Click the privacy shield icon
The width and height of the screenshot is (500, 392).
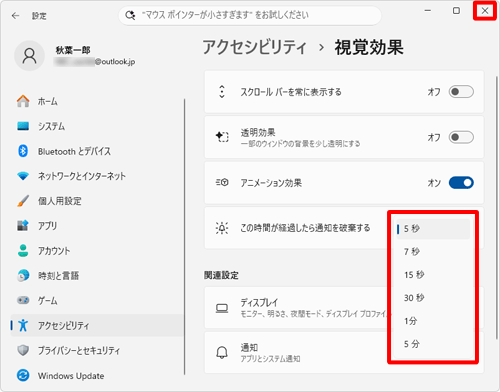[x=23, y=350]
